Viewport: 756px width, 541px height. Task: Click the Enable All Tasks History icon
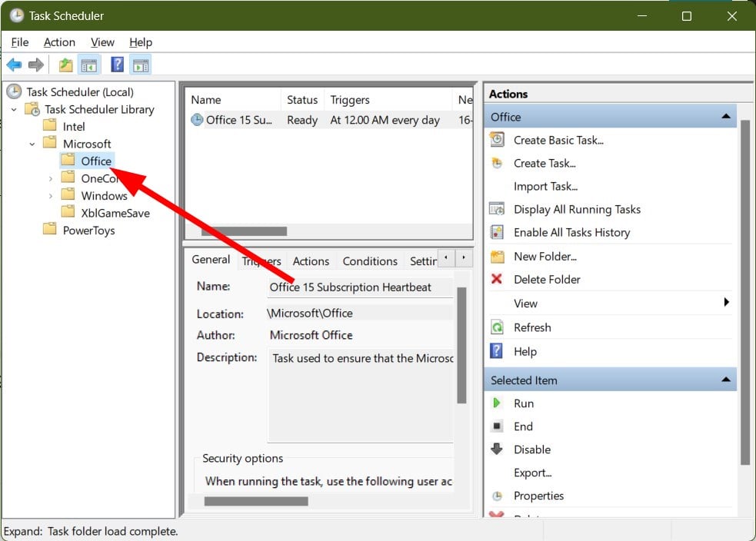[x=497, y=232]
